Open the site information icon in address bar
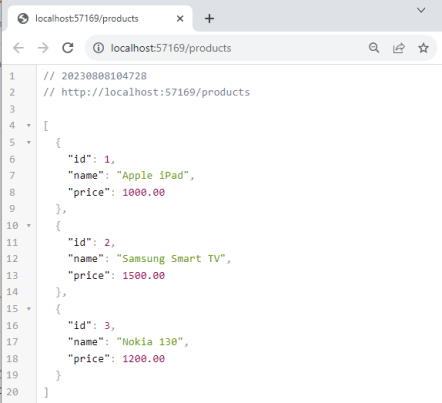The height and width of the screenshot is (403, 442). tap(98, 48)
